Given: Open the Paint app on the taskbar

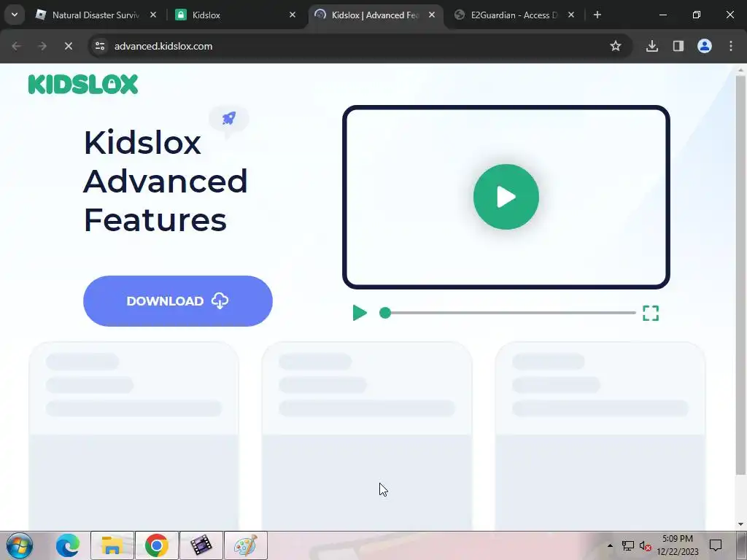Looking at the screenshot, I should (246, 545).
